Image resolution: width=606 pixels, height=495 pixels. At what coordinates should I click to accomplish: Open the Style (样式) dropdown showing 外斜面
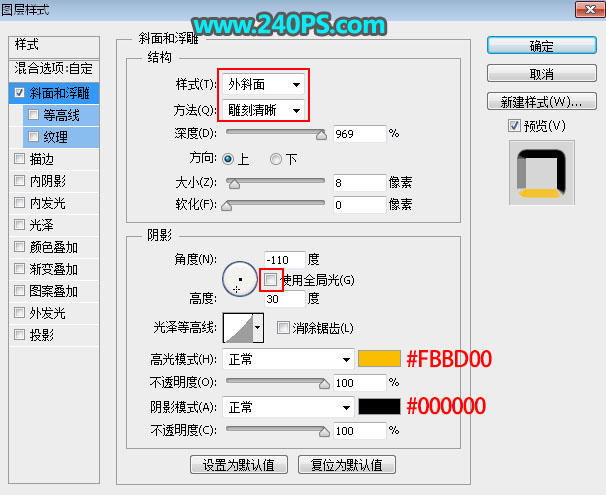click(x=265, y=85)
